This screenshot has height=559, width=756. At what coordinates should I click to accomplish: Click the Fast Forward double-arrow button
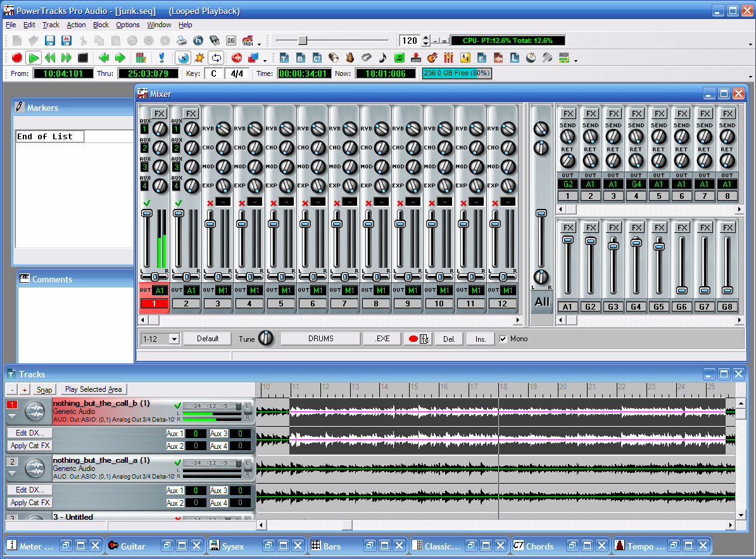coord(66,58)
